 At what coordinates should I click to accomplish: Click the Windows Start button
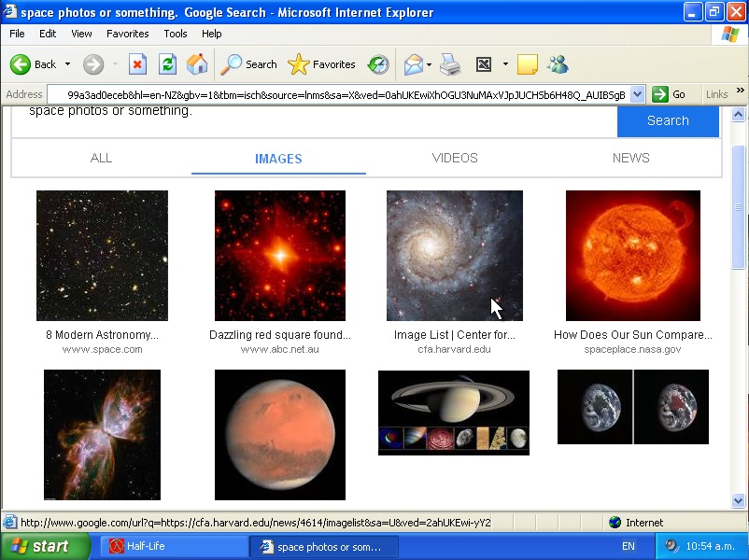pyautogui.click(x=40, y=546)
